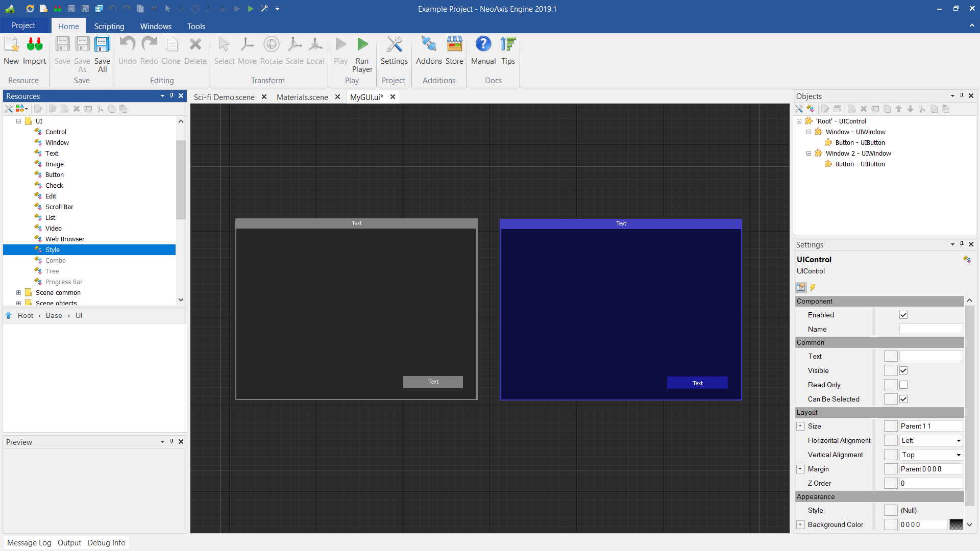980x551 pixels.
Task: Switch to Materials.scene document tab
Action: click(x=302, y=97)
